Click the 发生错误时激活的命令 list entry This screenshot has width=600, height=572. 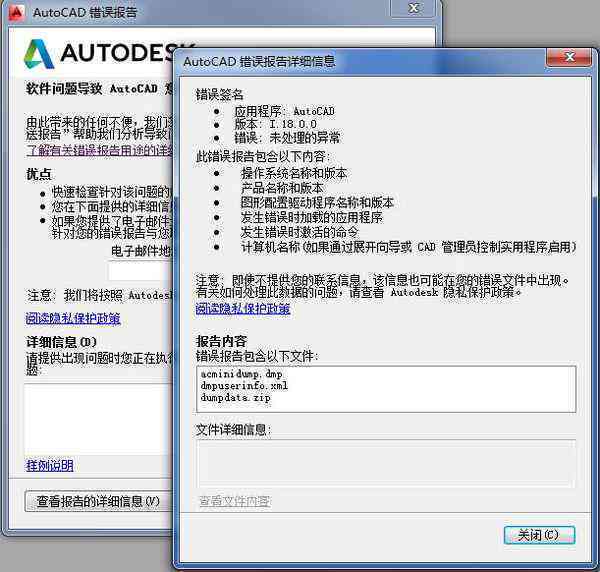tap(299, 232)
